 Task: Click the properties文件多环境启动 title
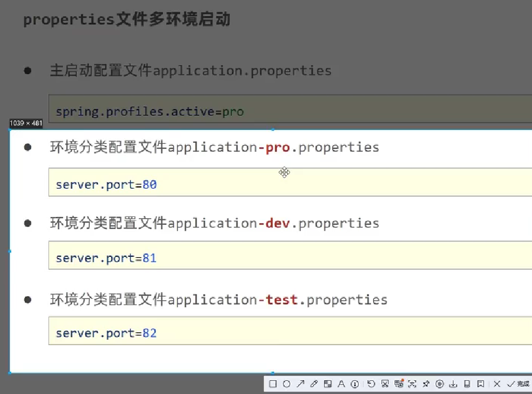coord(127,19)
